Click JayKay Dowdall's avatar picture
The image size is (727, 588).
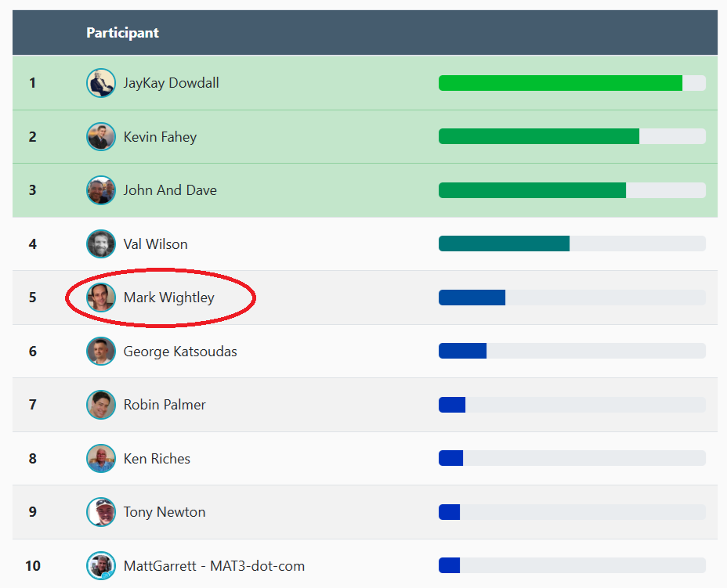(101, 83)
